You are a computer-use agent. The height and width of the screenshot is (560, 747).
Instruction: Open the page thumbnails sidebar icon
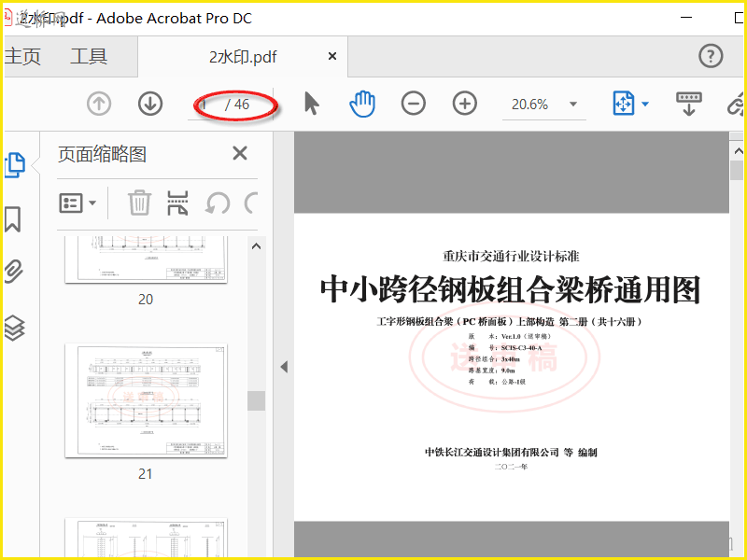[14, 165]
